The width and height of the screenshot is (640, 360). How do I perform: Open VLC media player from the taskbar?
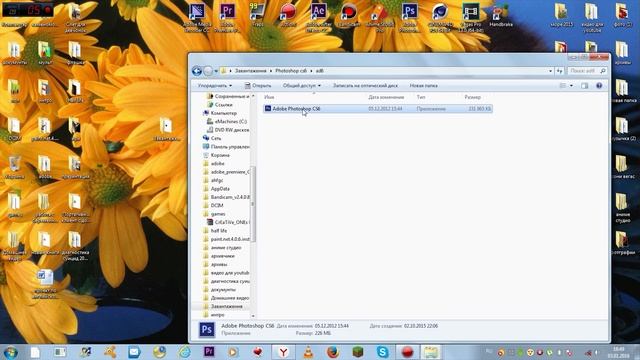tap(308, 352)
